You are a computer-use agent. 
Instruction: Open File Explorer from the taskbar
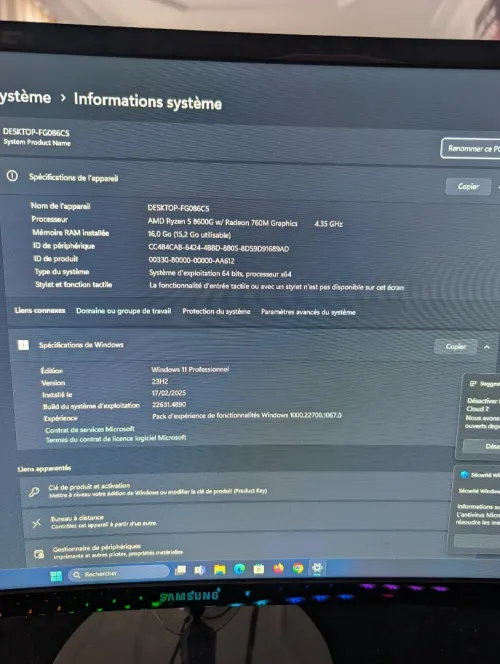pos(219,570)
